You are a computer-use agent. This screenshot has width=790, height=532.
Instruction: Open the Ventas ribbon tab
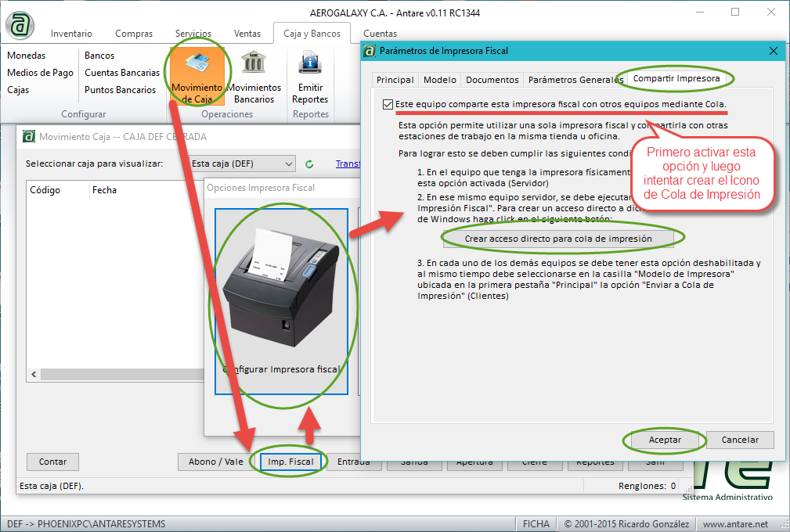click(247, 34)
